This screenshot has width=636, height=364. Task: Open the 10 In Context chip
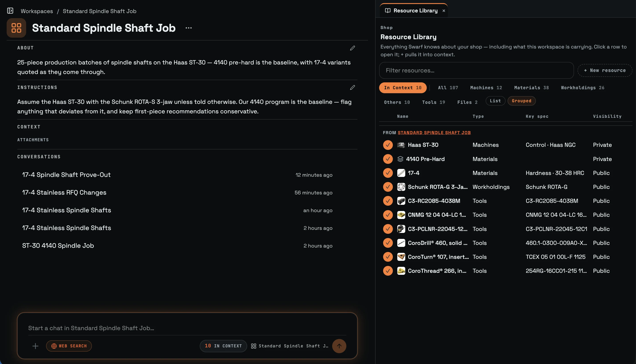tap(223, 346)
